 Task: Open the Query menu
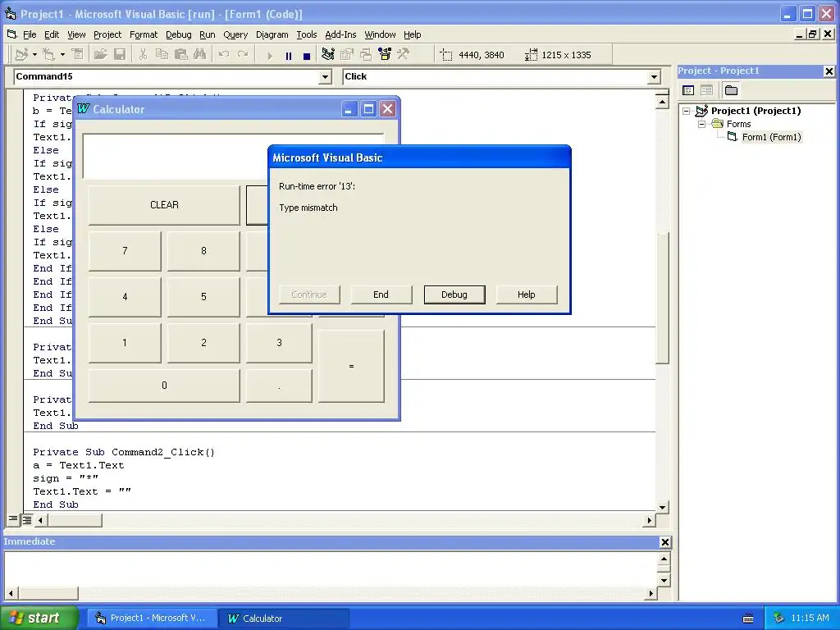(235, 34)
